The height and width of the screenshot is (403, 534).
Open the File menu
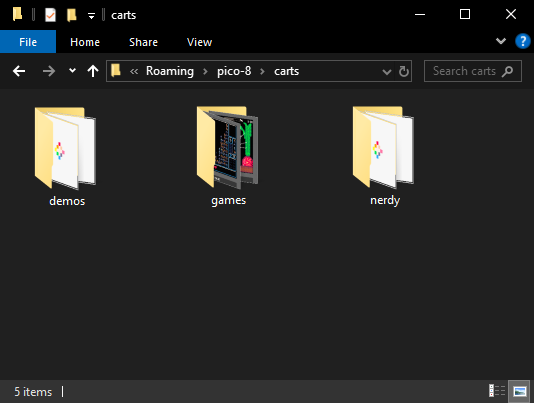click(x=28, y=42)
